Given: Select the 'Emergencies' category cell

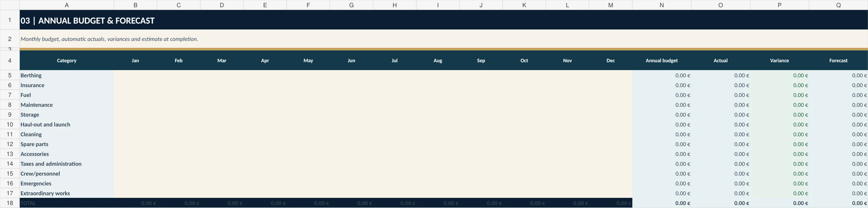Looking at the screenshot, I should (x=67, y=183).
